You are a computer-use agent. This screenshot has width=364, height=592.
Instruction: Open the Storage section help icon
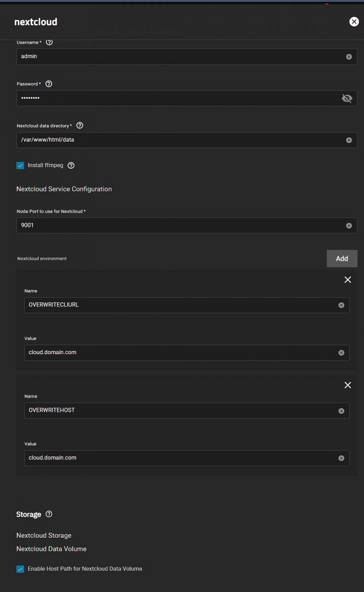[x=49, y=514]
